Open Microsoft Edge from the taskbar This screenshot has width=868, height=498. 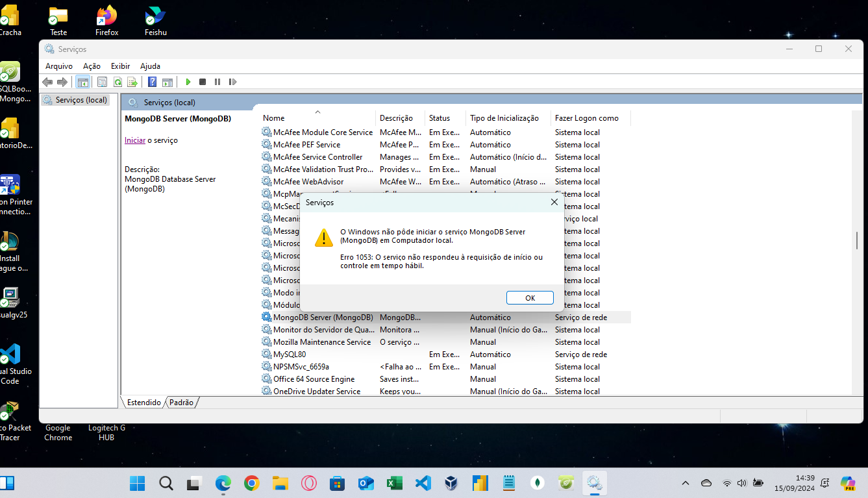pos(223,483)
